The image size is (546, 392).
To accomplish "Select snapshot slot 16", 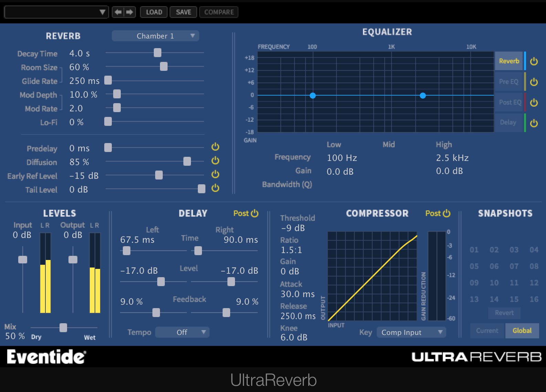I will [x=534, y=299].
